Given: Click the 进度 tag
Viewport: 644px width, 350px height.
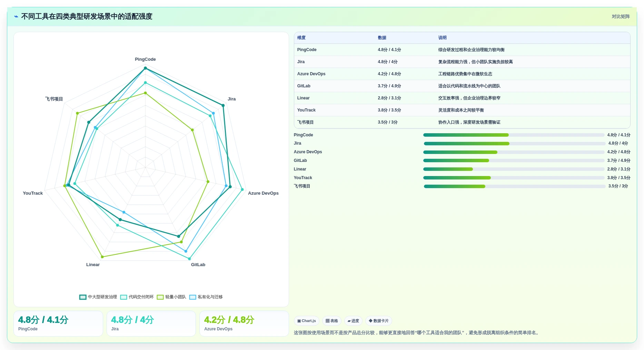Looking at the screenshot, I should (x=353, y=321).
